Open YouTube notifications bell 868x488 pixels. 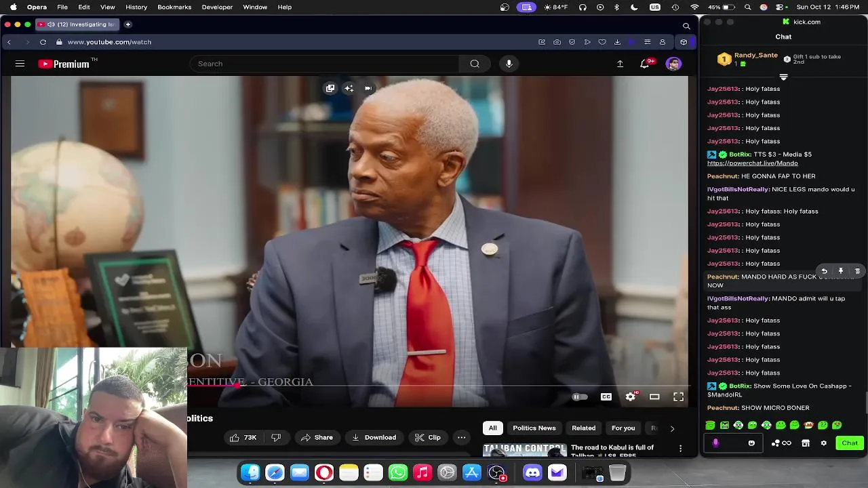645,64
